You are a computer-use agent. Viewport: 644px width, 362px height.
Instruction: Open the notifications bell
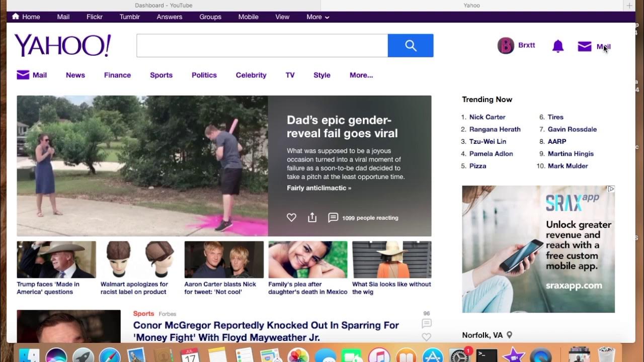(x=558, y=46)
